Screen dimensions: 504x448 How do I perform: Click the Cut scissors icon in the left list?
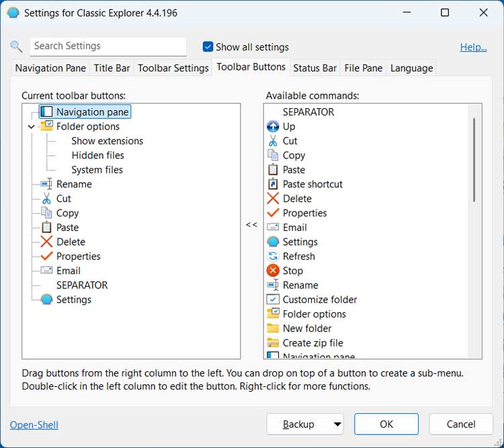pos(46,198)
